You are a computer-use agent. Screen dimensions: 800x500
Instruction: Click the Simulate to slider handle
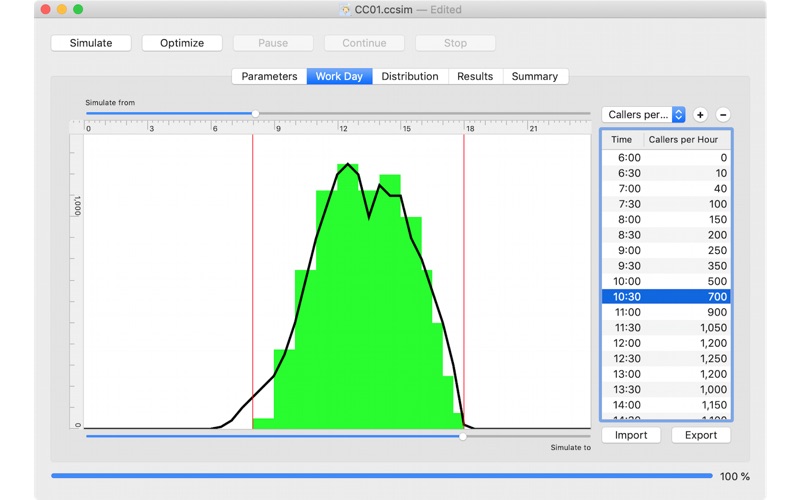click(x=463, y=436)
